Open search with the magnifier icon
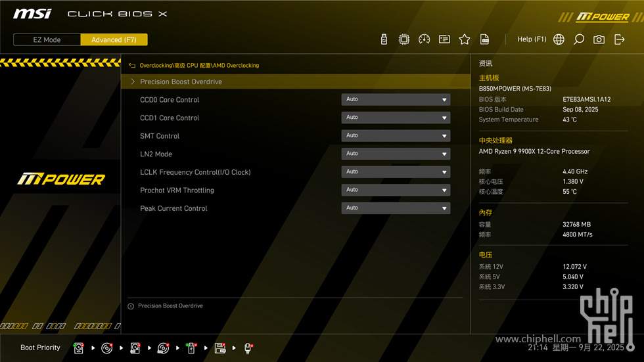 [x=579, y=39]
